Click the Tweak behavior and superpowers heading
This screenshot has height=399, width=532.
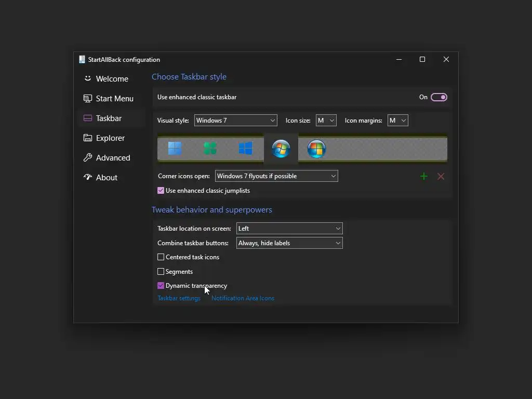tap(212, 210)
